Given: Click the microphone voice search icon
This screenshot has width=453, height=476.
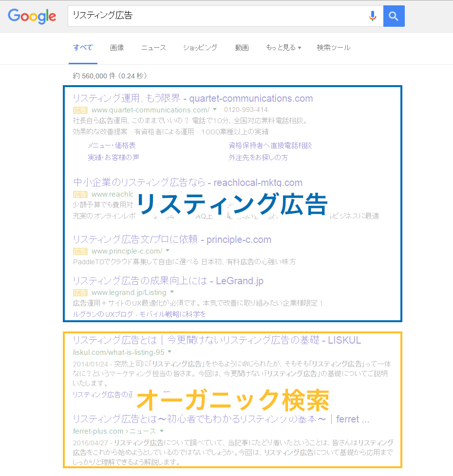Looking at the screenshot, I should [x=373, y=16].
